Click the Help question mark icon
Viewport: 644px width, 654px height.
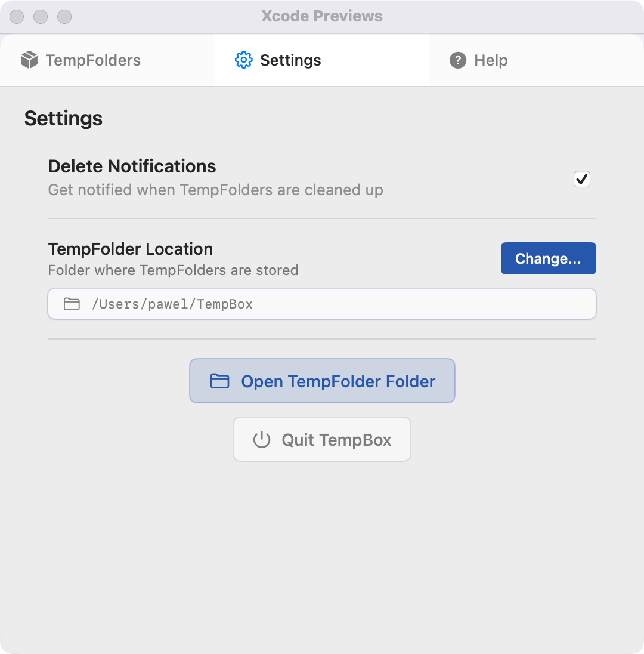click(x=457, y=60)
